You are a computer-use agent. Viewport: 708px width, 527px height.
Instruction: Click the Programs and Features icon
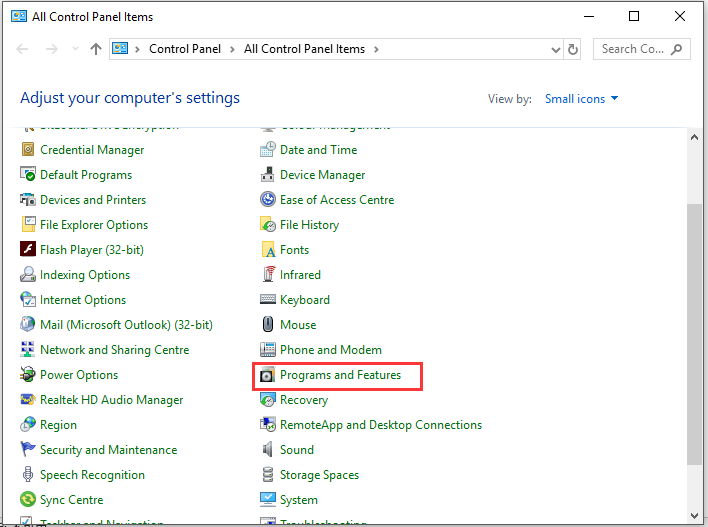(x=268, y=375)
